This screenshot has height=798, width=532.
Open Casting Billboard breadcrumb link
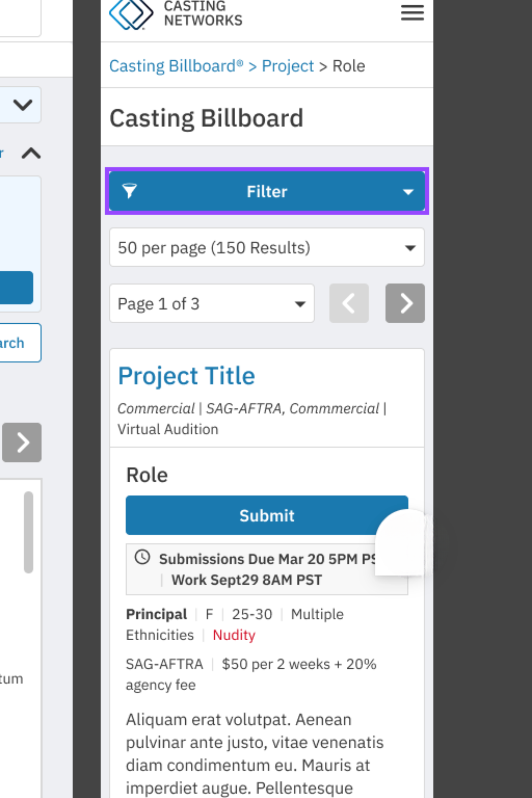click(176, 66)
